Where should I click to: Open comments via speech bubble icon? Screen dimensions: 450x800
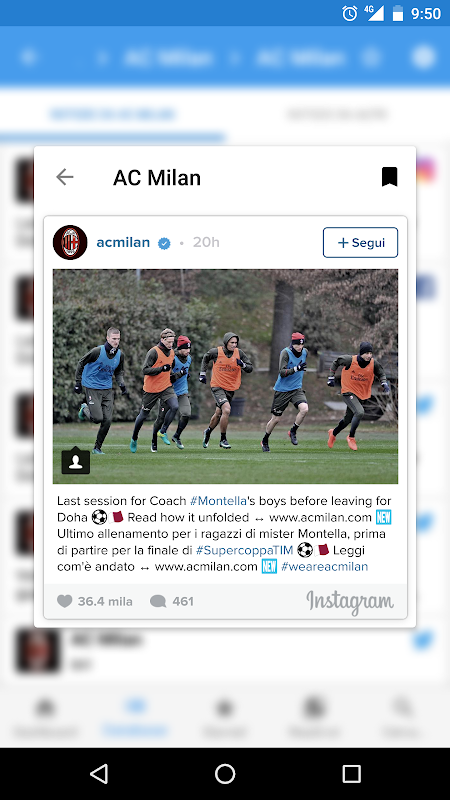point(158,602)
